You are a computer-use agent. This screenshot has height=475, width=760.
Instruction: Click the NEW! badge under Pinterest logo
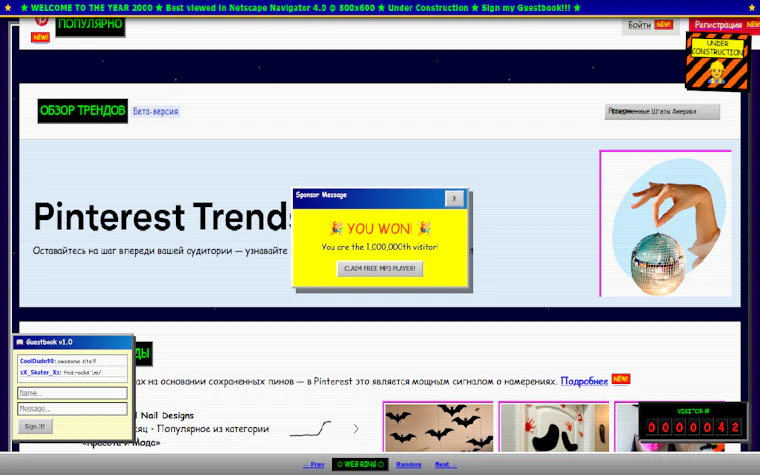(x=40, y=37)
